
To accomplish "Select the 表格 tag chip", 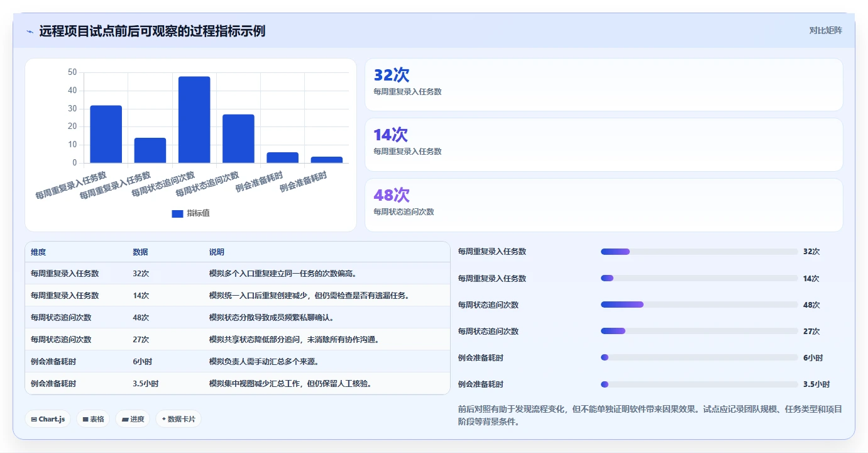I will pyautogui.click(x=93, y=419).
